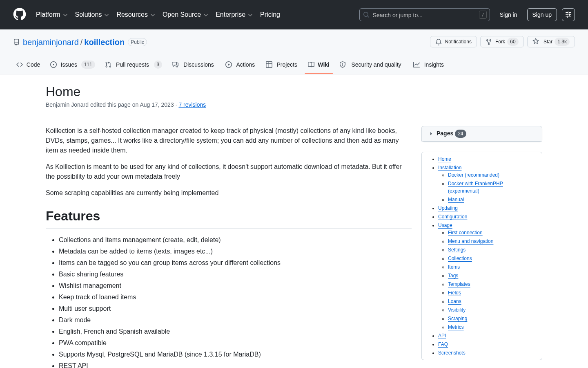Open the Solutions dropdown menu
The height and width of the screenshot is (368, 588).
tap(92, 15)
